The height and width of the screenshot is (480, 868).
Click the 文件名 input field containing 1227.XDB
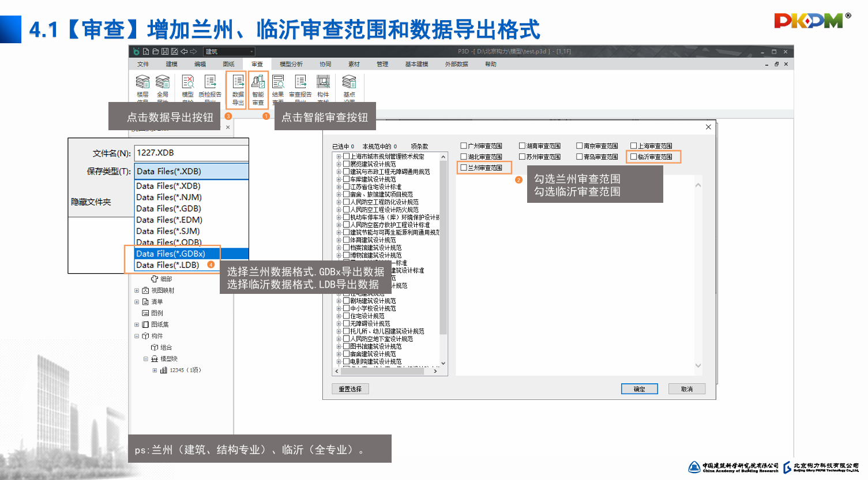coord(191,153)
